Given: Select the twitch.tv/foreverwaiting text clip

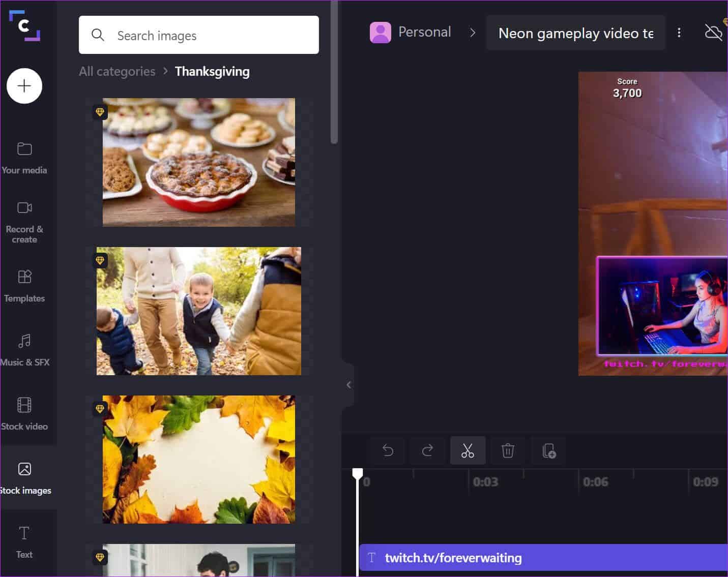Looking at the screenshot, I should 543,558.
